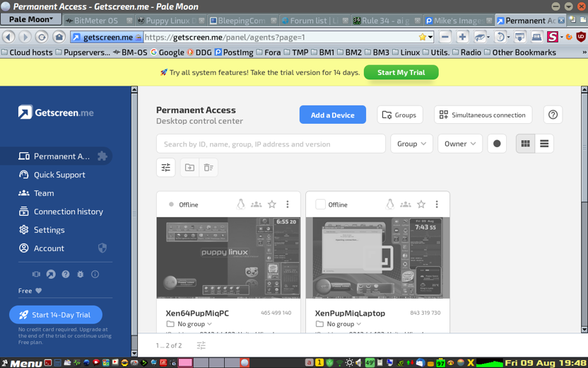The height and width of the screenshot is (368, 588).
Task: Click in the device search field
Action: [271, 144]
